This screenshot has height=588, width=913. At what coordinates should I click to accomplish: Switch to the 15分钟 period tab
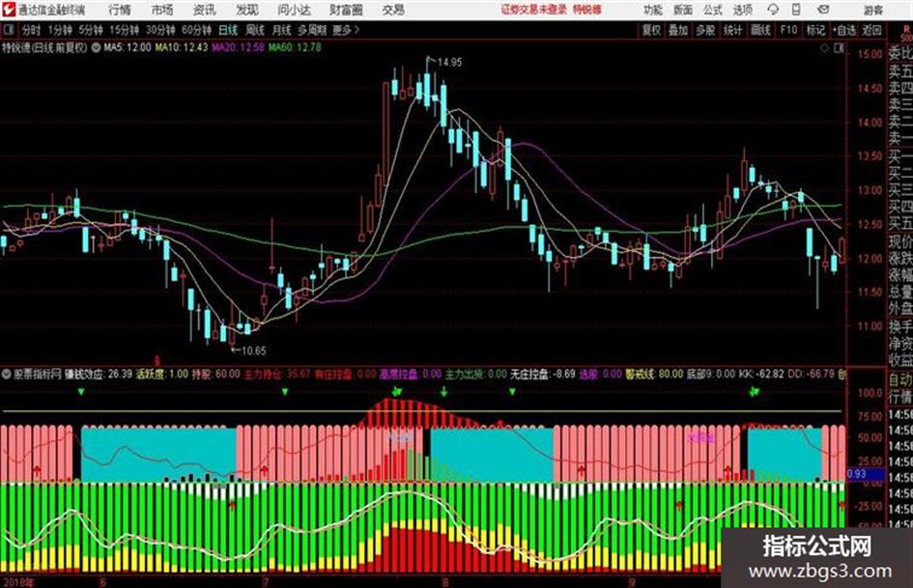[125, 30]
